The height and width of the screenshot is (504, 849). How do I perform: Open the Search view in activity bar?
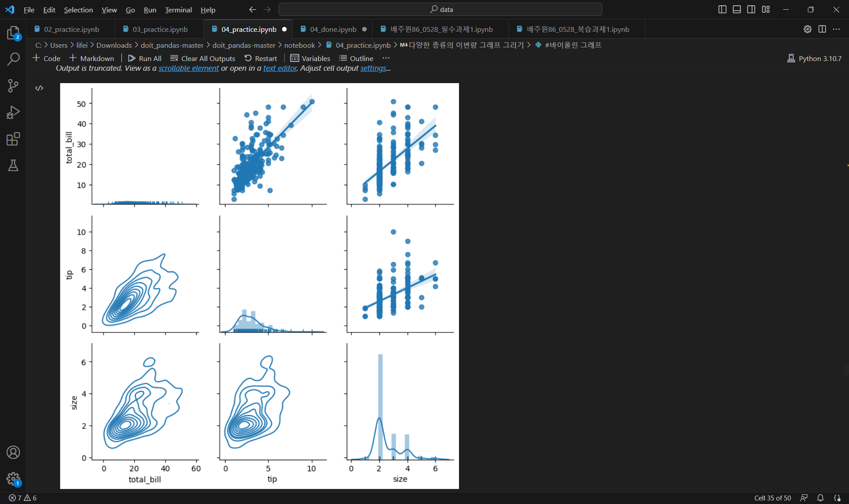pyautogui.click(x=13, y=59)
